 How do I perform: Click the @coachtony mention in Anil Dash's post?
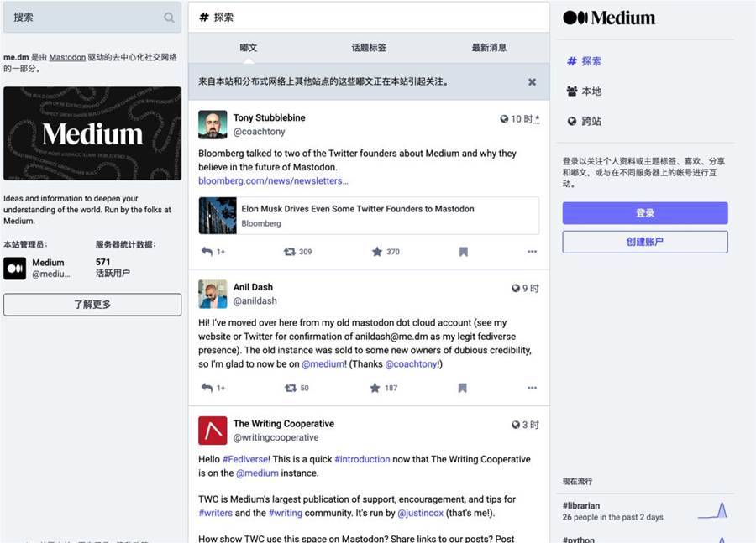coord(412,364)
